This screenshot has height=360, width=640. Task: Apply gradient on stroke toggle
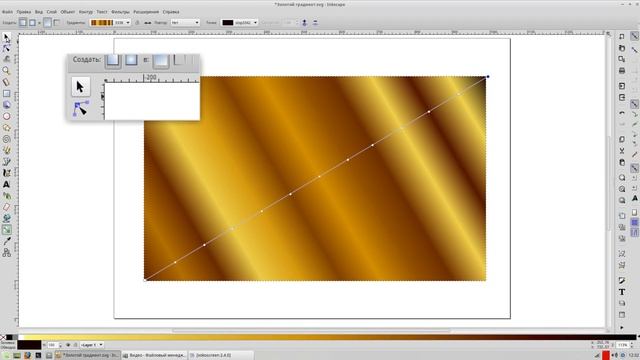click(57, 23)
